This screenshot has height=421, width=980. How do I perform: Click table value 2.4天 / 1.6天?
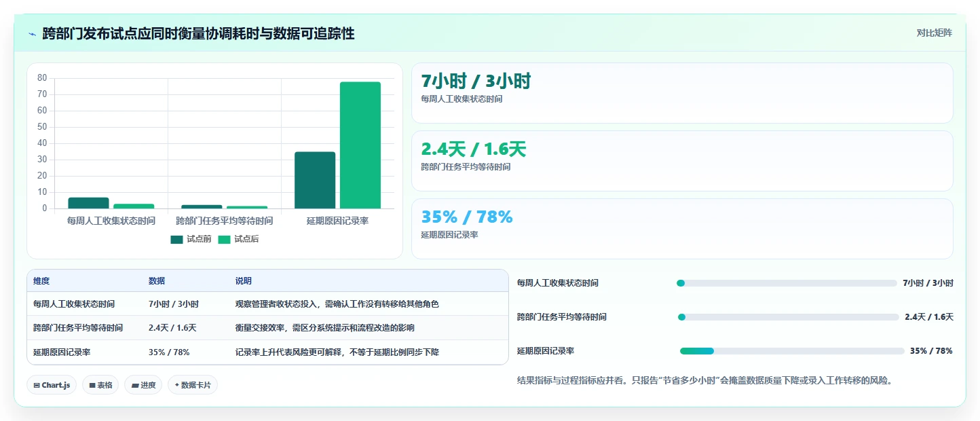click(172, 328)
